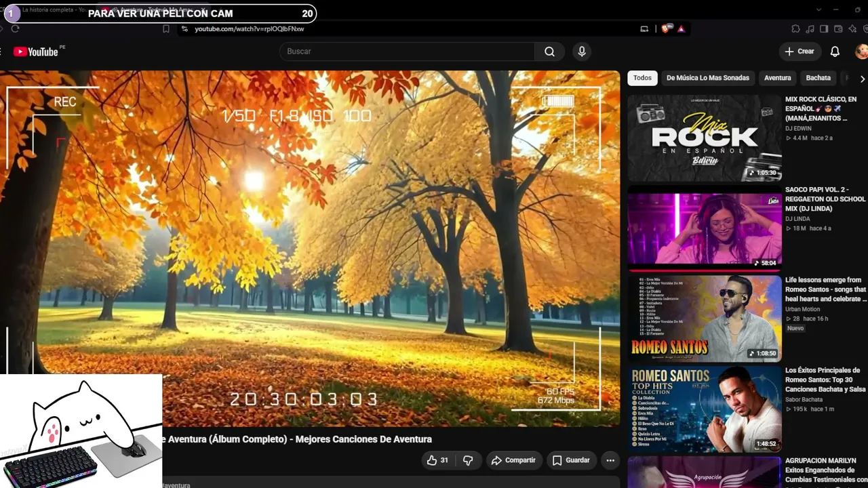The height and width of the screenshot is (488, 868).
Task: Click the Brave Shields lion icon
Action: [666, 28]
